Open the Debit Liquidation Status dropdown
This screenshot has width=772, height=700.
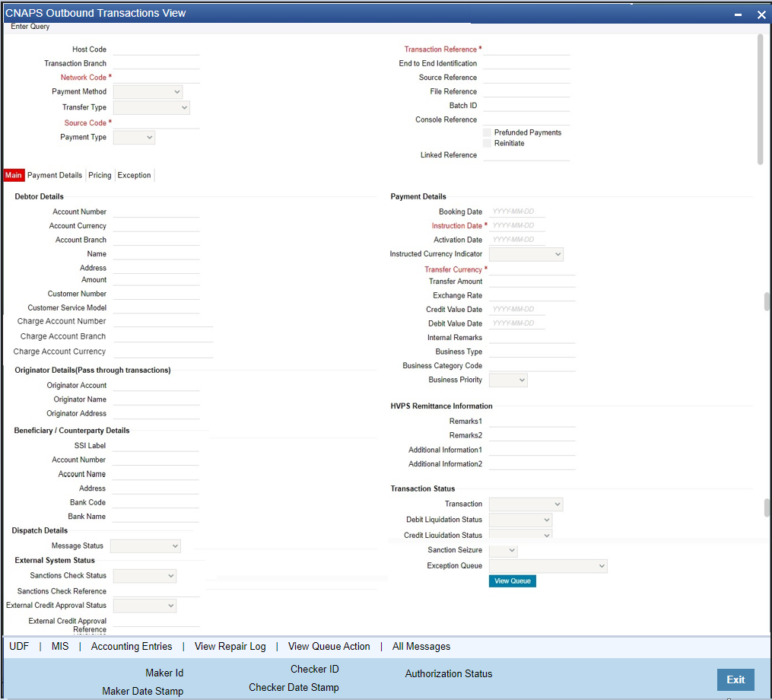coord(520,520)
